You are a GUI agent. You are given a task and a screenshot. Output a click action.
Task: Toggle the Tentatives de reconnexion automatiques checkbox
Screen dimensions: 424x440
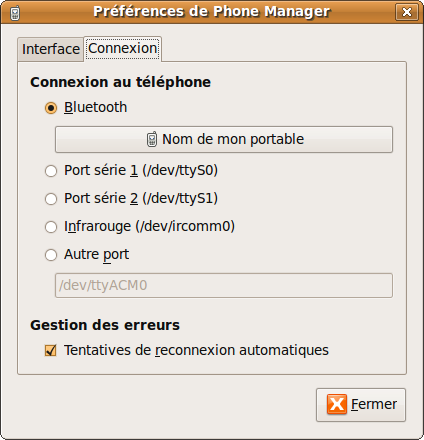click(51, 350)
